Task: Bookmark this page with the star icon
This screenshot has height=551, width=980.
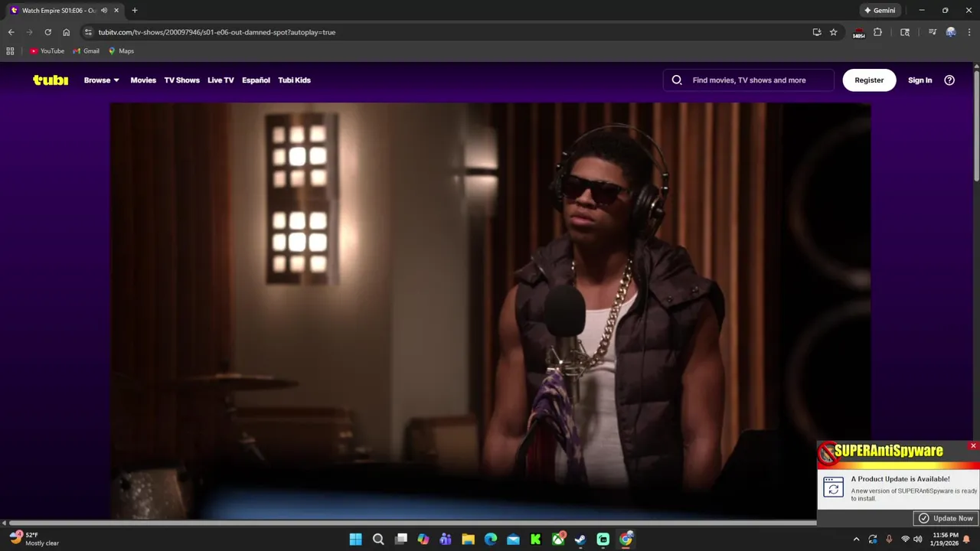Action: [x=834, y=32]
